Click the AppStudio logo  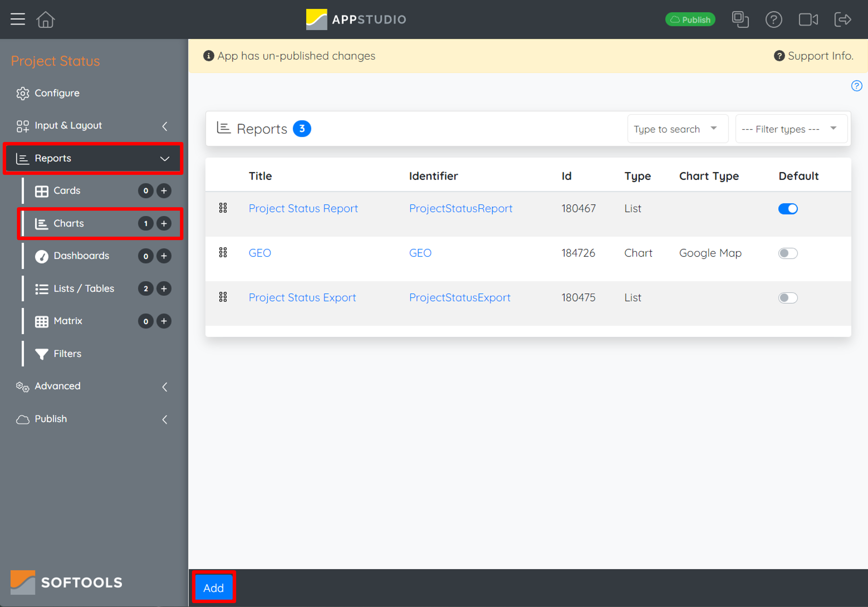click(356, 19)
